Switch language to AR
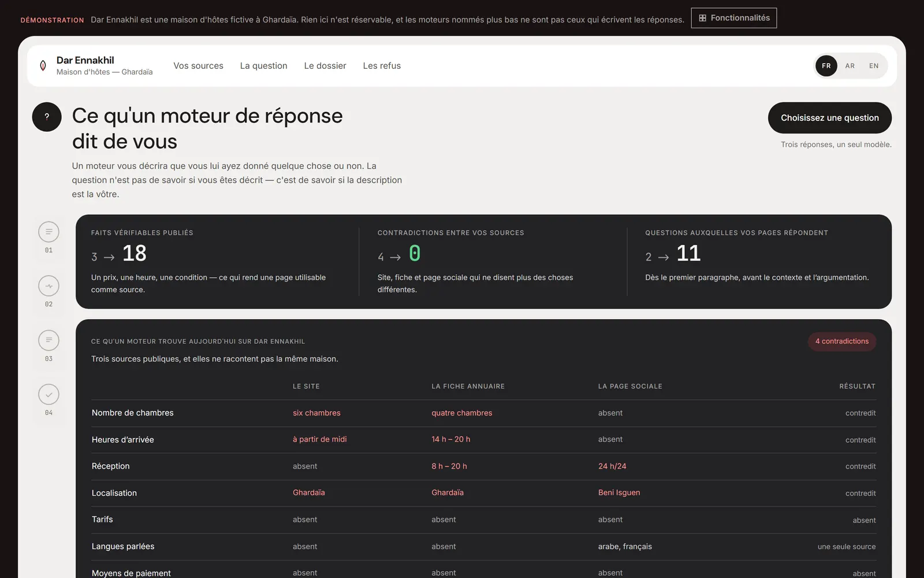 point(850,66)
